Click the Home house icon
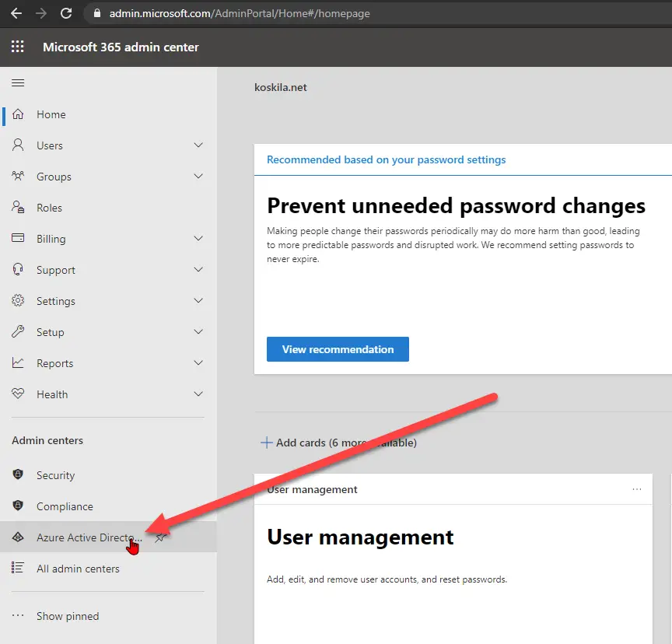 [19, 114]
